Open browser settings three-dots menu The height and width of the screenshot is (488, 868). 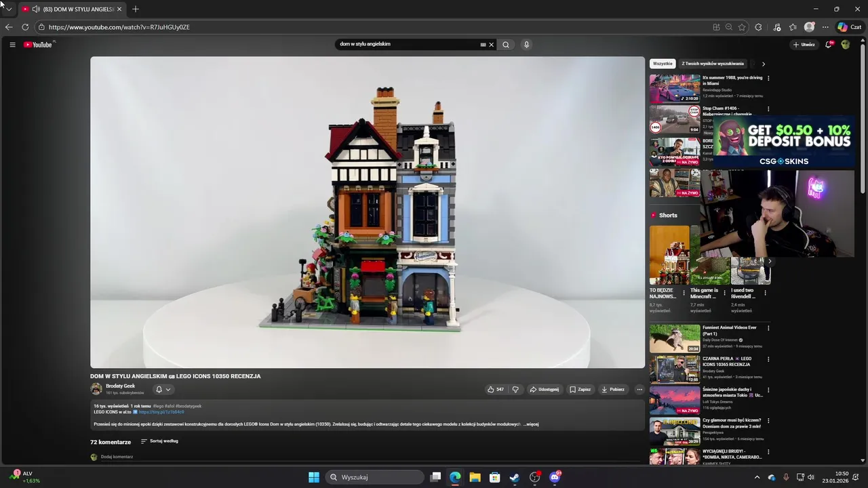(x=825, y=27)
